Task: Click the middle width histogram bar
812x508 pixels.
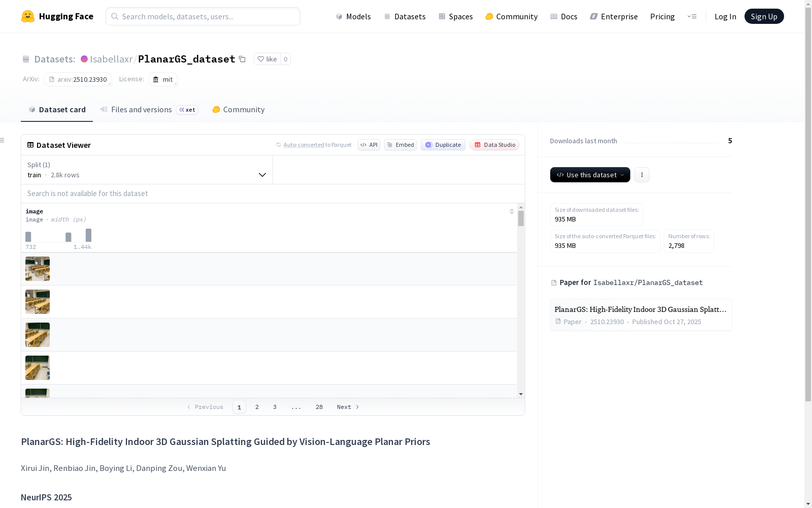Action: (69, 237)
